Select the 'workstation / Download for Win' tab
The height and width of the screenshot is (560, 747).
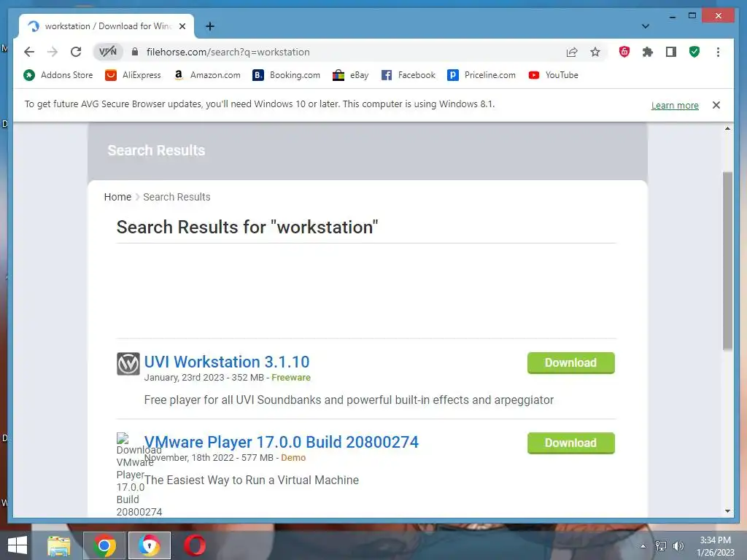pyautogui.click(x=107, y=26)
